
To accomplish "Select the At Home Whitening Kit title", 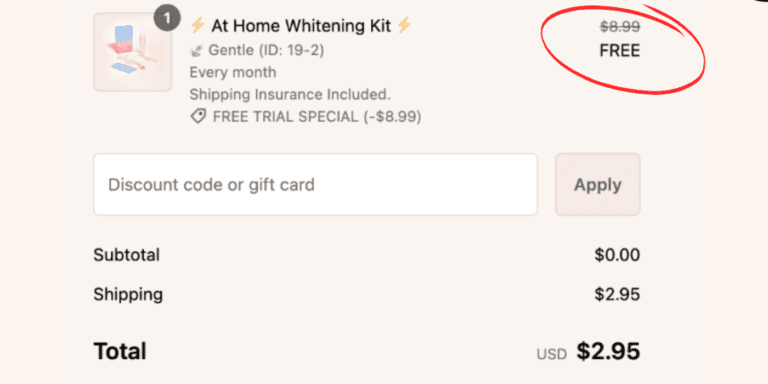I will (x=301, y=26).
